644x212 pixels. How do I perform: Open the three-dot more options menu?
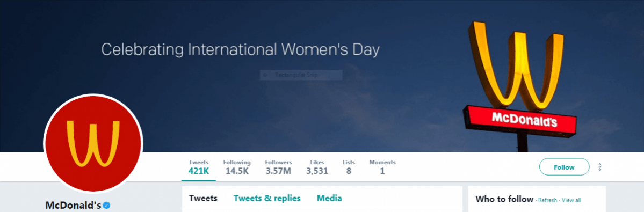[599, 167]
